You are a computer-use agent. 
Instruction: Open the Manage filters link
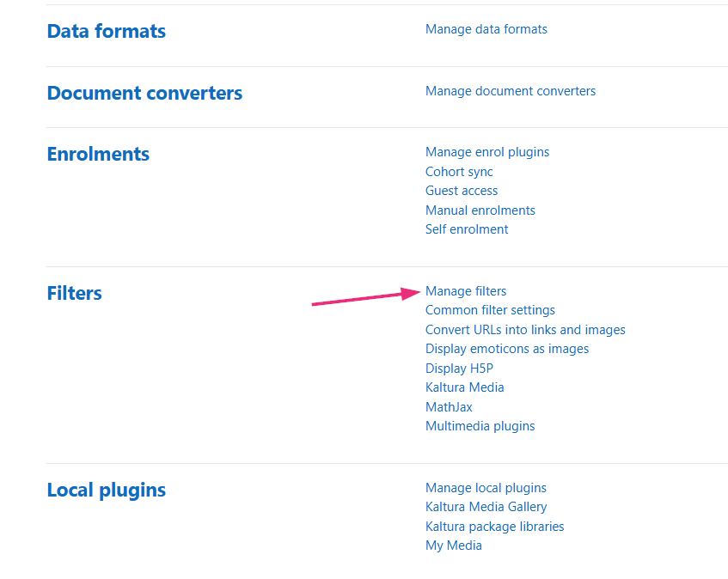click(x=466, y=291)
